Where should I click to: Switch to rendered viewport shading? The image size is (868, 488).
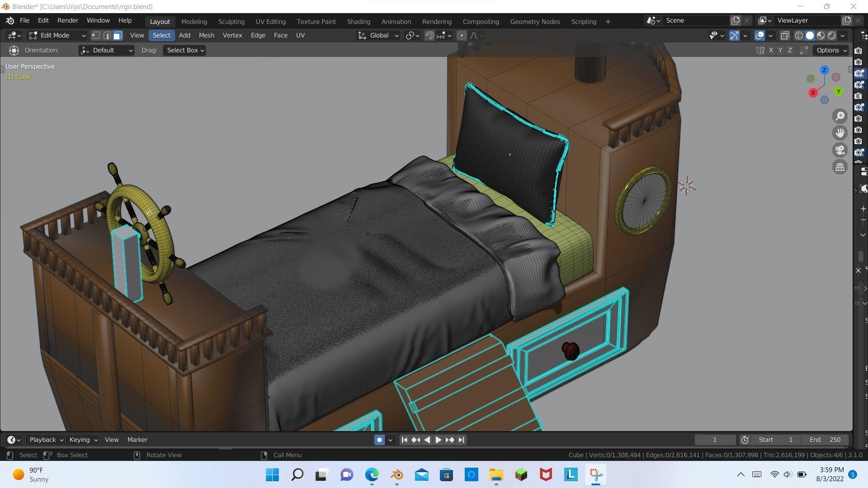[831, 35]
